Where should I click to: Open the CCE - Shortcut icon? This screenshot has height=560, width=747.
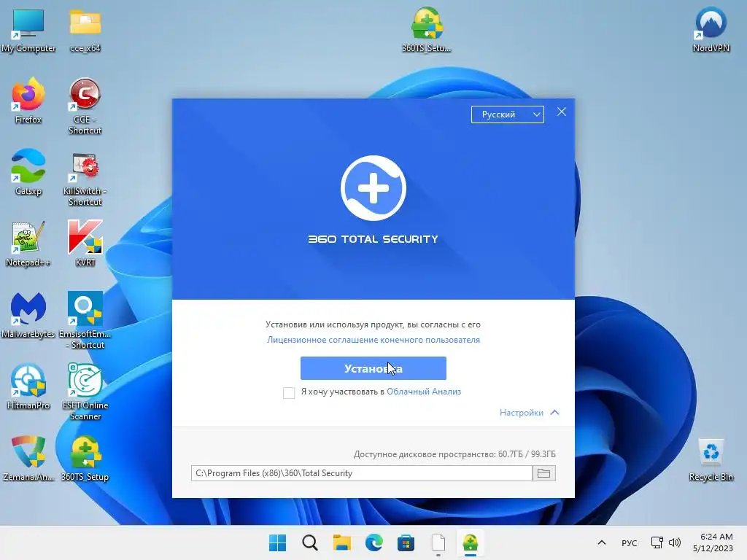pyautogui.click(x=85, y=106)
